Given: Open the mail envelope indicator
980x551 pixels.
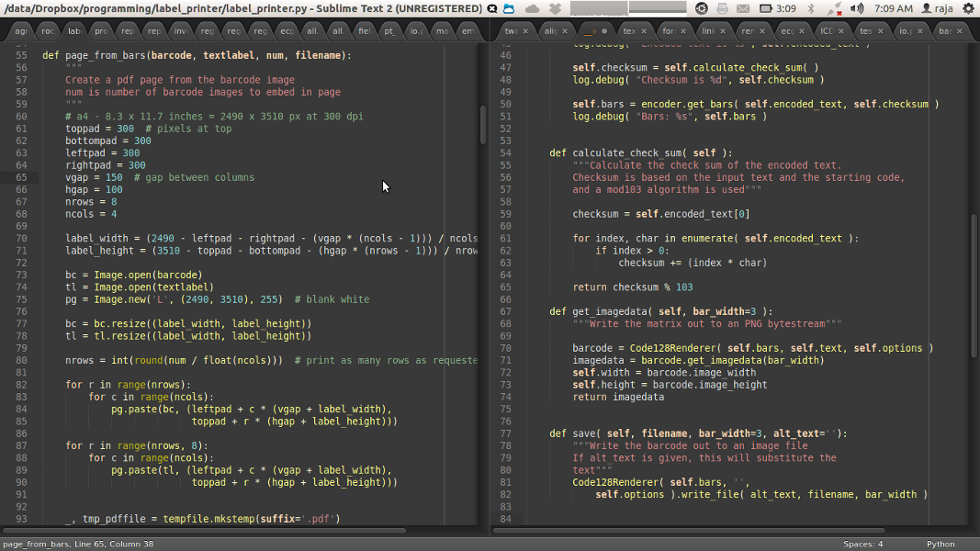Looking at the screenshot, I should [742, 8].
